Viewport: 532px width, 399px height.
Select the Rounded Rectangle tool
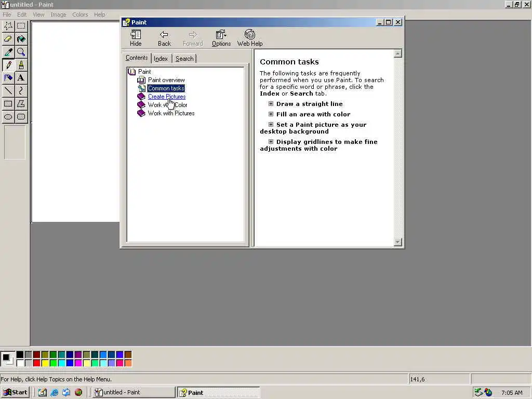(21, 117)
